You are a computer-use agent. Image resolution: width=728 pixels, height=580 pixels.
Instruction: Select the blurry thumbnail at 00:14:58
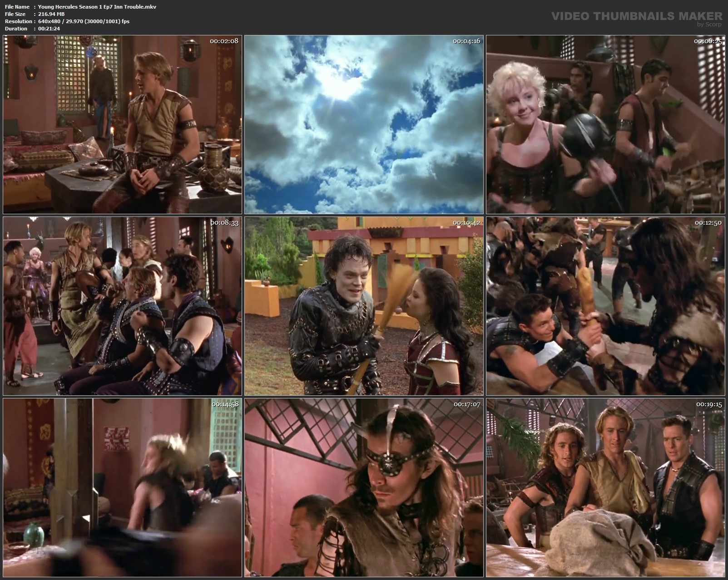click(x=123, y=487)
